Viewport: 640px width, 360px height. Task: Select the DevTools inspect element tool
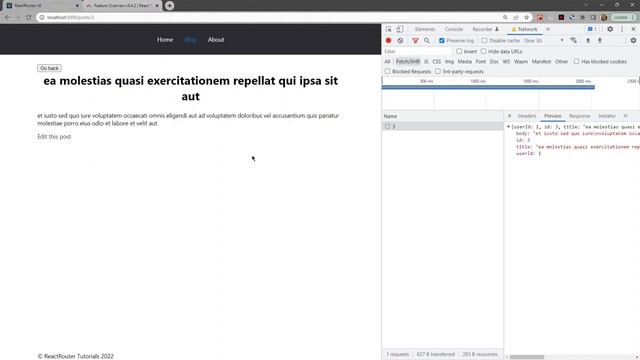[x=389, y=29]
